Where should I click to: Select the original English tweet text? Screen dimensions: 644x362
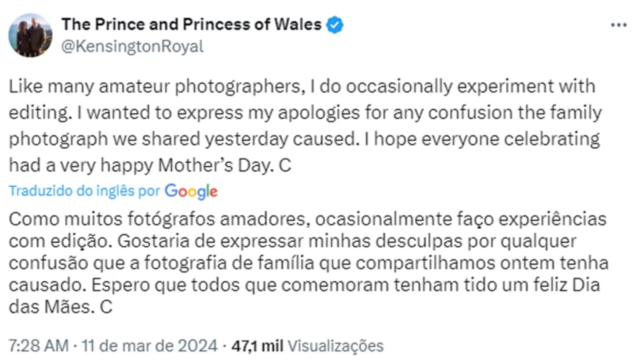pyautogui.click(x=302, y=124)
